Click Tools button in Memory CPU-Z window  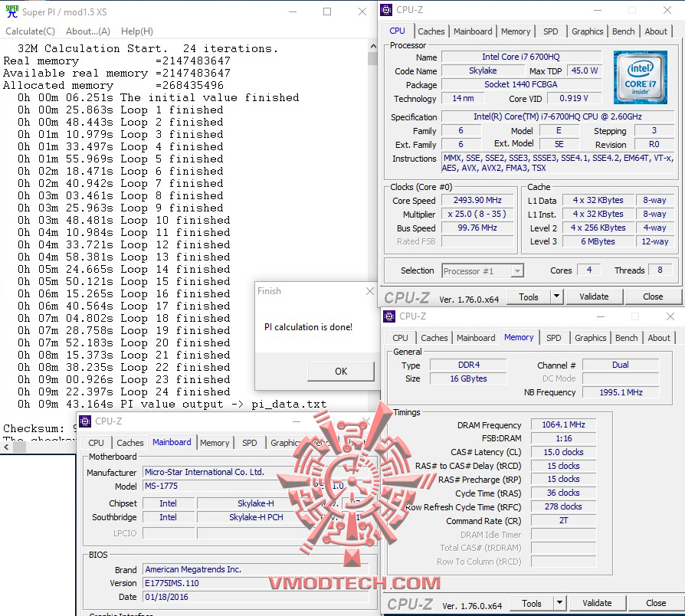tap(532, 604)
